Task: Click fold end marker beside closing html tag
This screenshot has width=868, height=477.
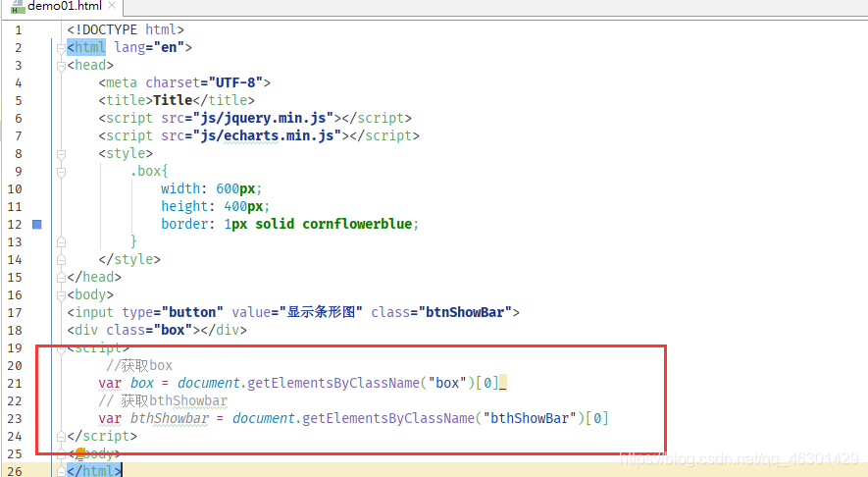Action: coord(61,471)
